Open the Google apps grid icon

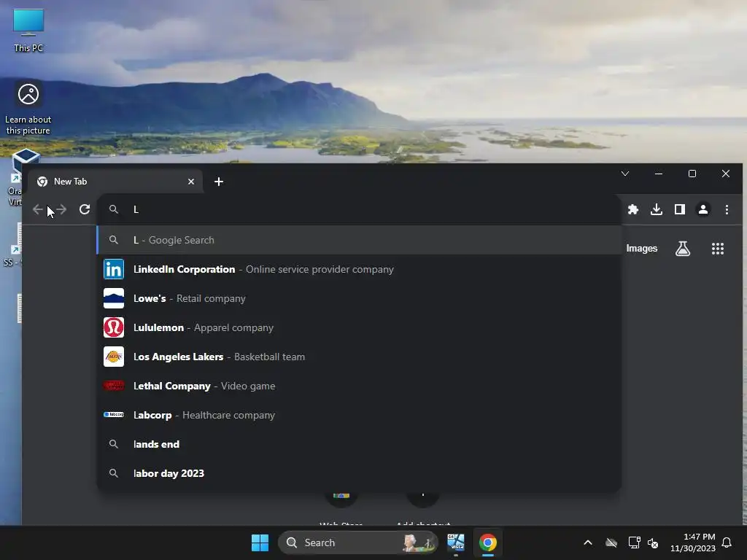click(x=718, y=249)
